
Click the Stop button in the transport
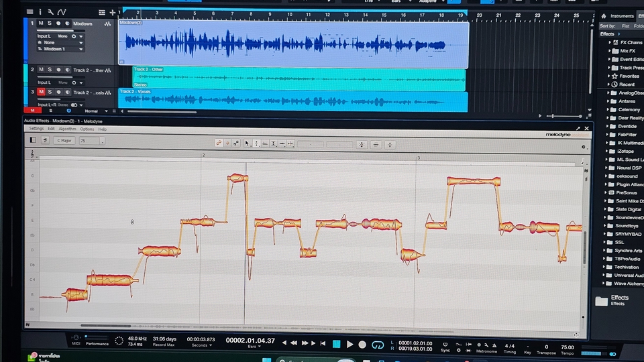(x=337, y=345)
